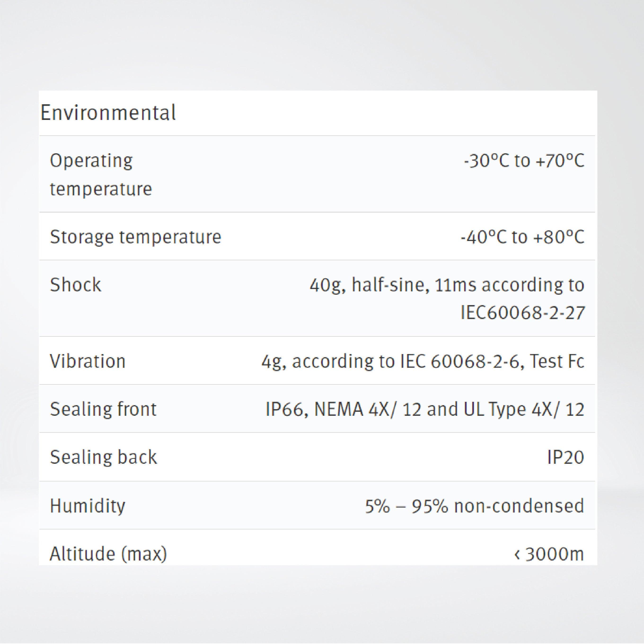Viewport: 644px width, 644px height.
Task: Click the IP20 rating value
Action: [x=565, y=457]
